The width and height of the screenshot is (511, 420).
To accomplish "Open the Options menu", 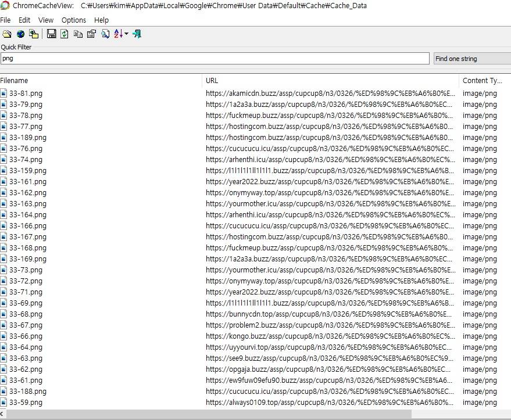I will pos(74,20).
